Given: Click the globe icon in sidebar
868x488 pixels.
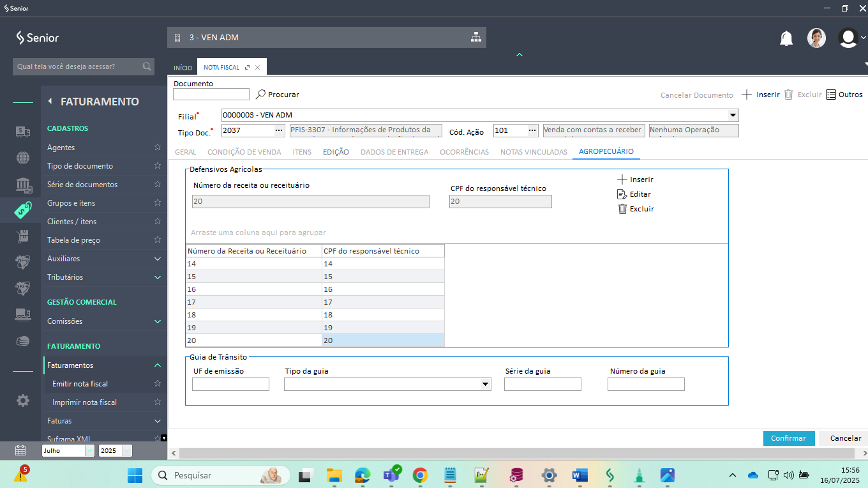Looking at the screenshot, I should coord(23,158).
